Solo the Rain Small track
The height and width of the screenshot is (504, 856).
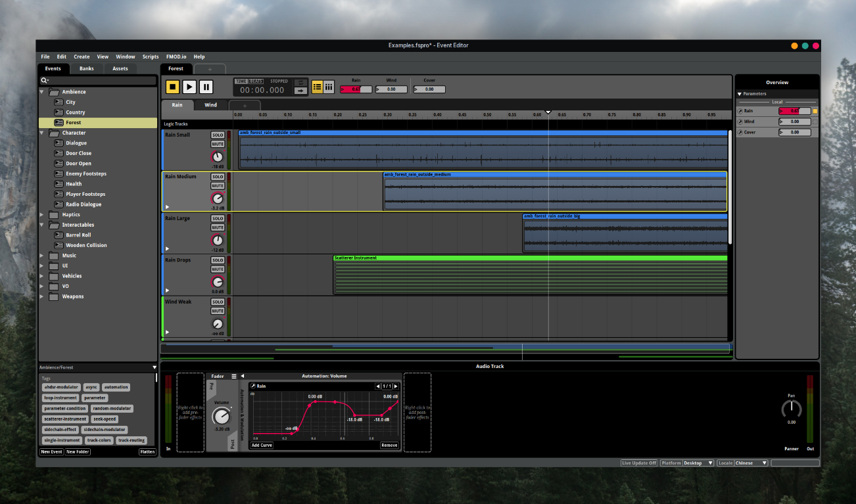point(218,135)
